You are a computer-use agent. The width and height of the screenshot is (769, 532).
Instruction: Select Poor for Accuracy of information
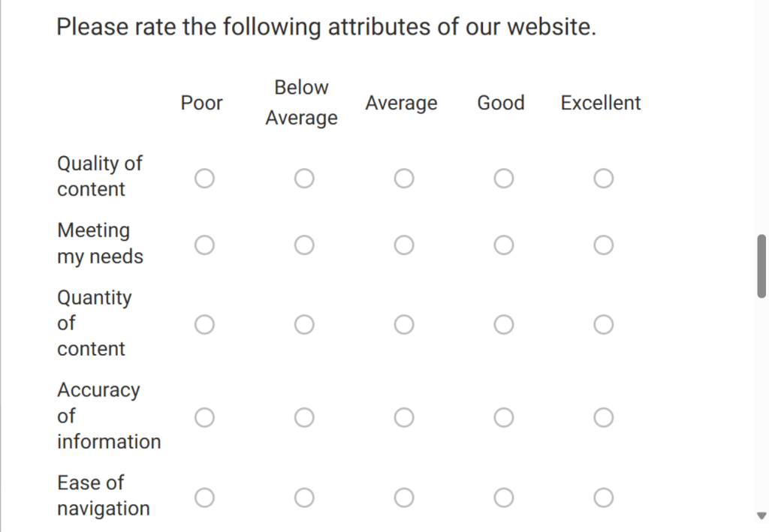click(204, 417)
